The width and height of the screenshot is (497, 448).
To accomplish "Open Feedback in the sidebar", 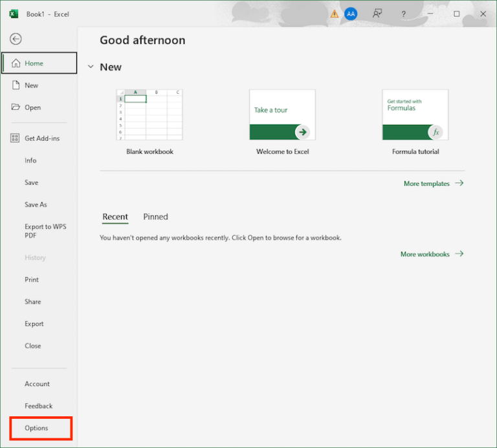I will coord(39,406).
